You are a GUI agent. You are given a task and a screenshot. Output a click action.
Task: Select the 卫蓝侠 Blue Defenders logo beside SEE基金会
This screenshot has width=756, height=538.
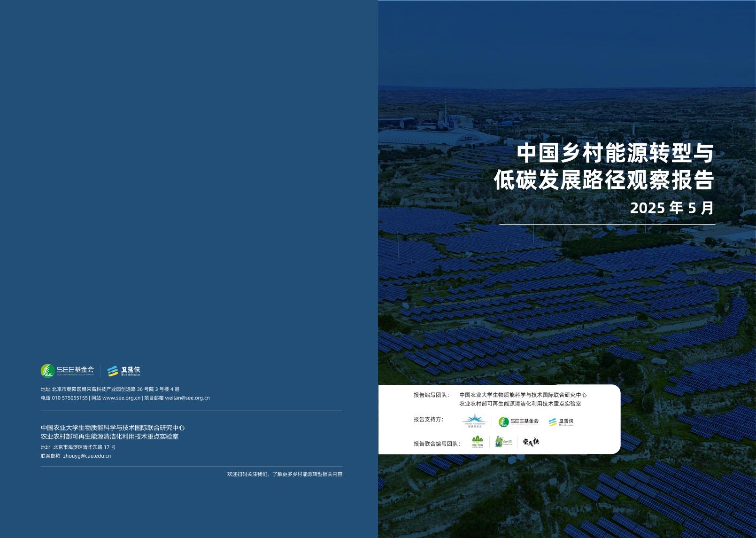tap(124, 370)
